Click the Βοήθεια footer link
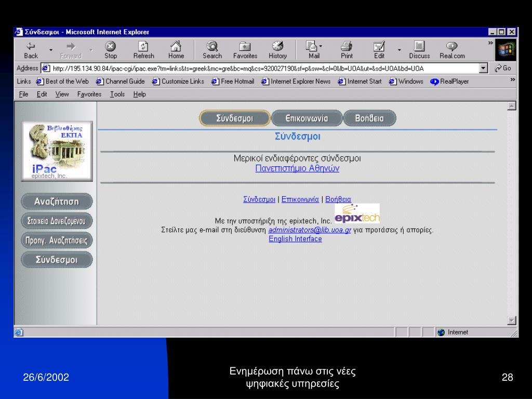Viewport: 532px width, 399px height. (x=338, y=199)
